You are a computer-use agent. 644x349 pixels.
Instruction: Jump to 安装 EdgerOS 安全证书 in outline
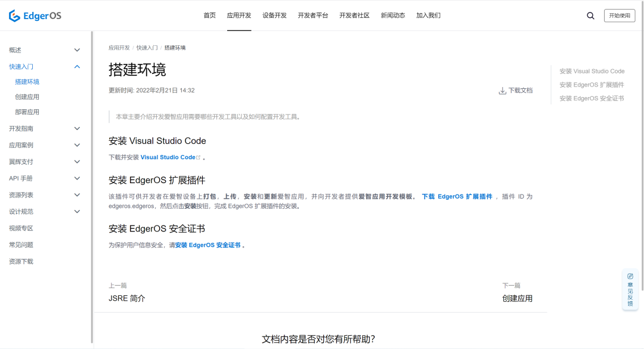(592, 98)
